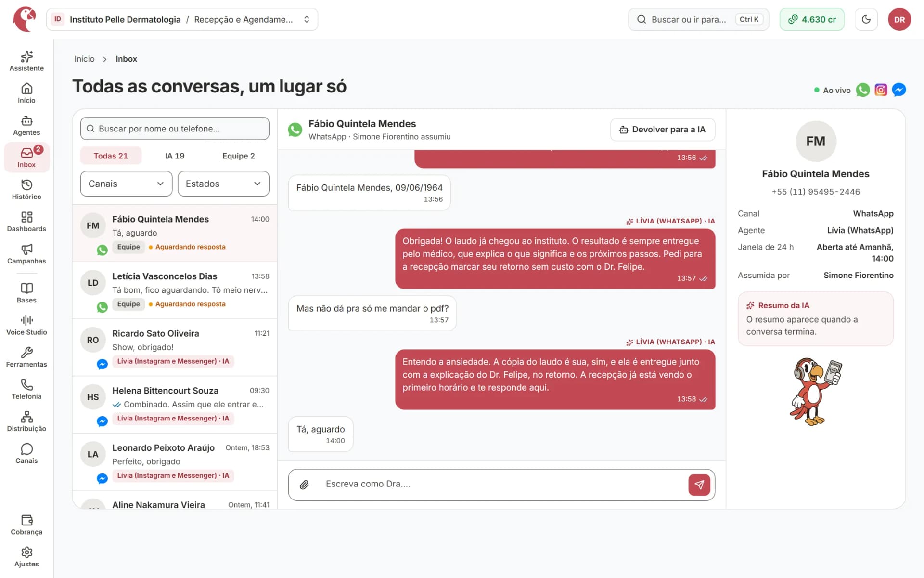Open the Canais sidebar item
The image size is (924, 578).
coord(26,454)
